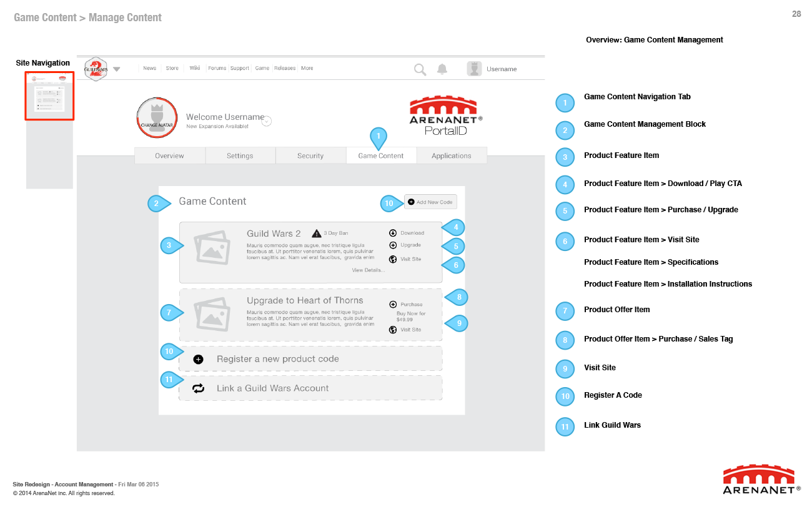Click the Guild Wars 2 Upgrade plus icon
Viewport: 812px width, 507px height.
[393, 245]
